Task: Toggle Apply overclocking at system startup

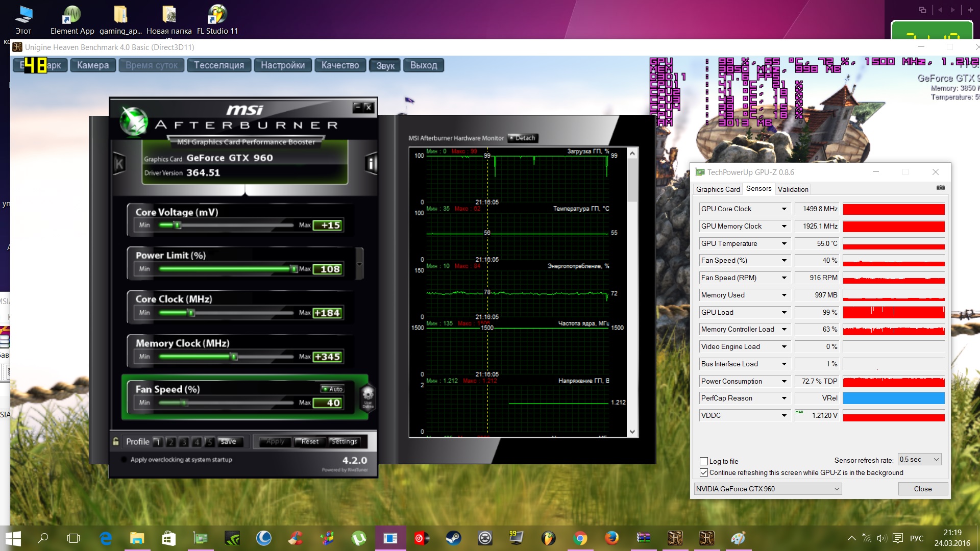Action: coord(124,460)
